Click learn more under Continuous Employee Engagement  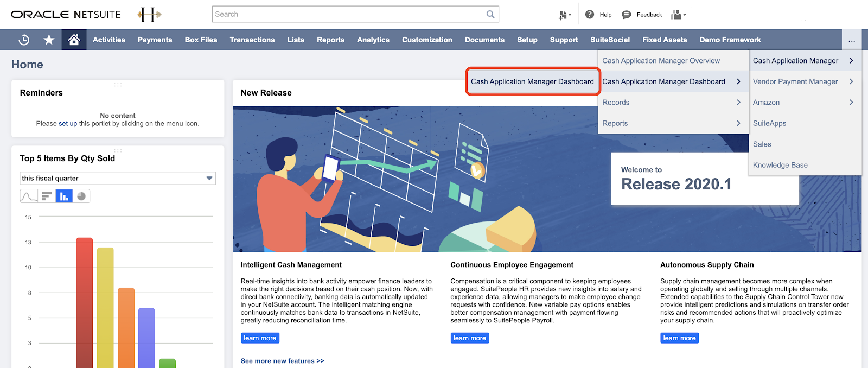470,338
